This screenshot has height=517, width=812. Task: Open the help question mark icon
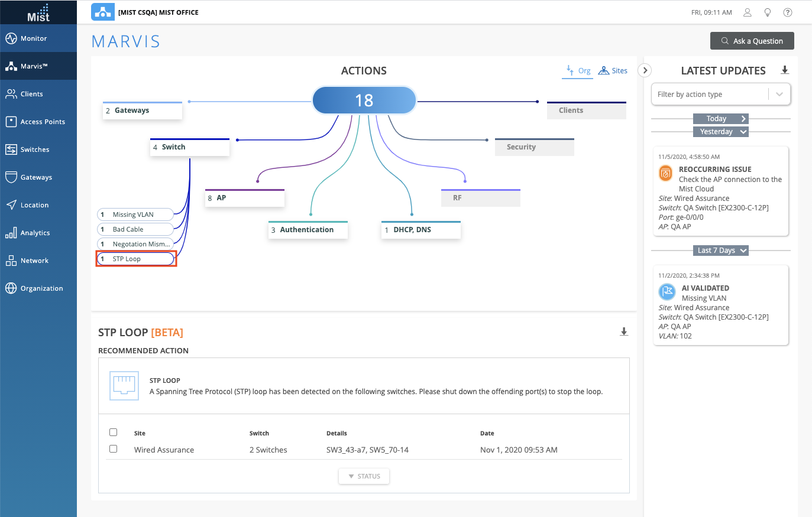788,12
